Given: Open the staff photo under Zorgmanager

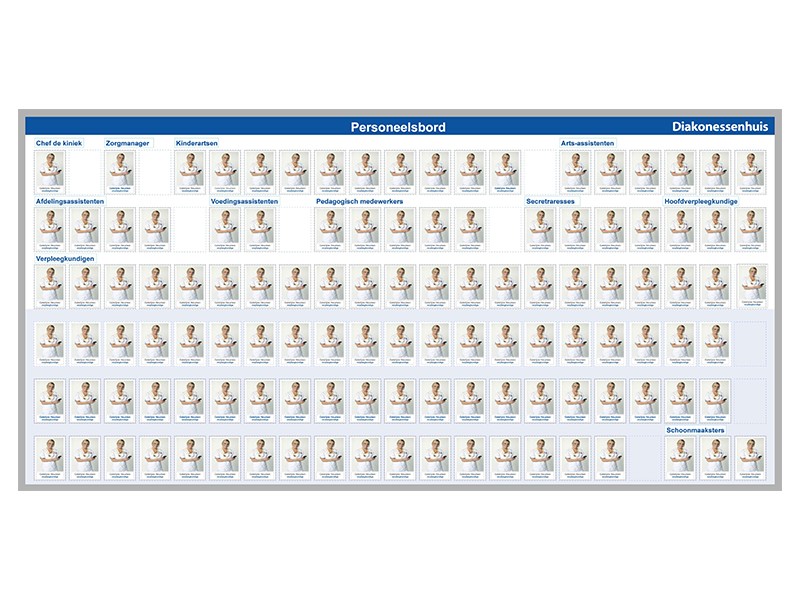Looking at the screenshot, I should [x=120, y=172].
